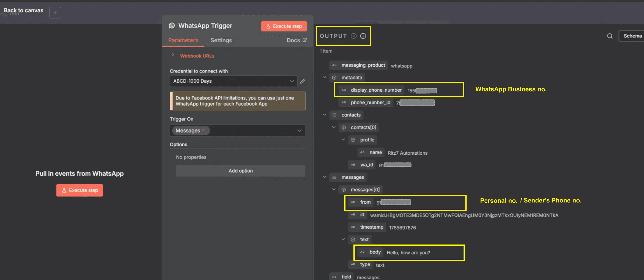Collapse the messages tree node

point(324,177)
